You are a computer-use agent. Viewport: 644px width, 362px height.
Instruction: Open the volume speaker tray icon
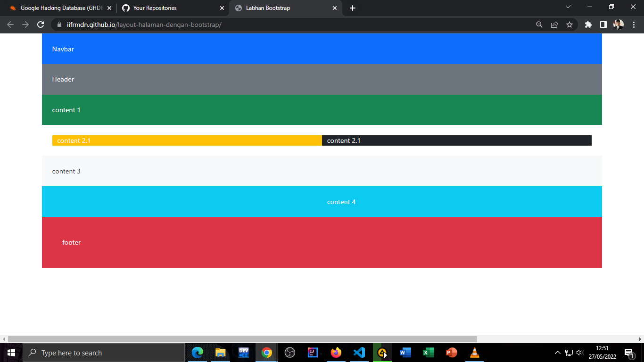pos(580,353)
